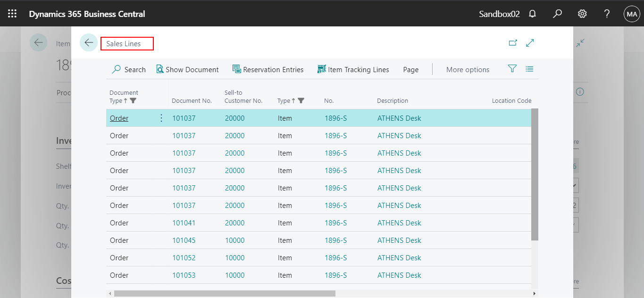Click the help question mark
Viewport: 644px width, 298px height.
pyautogui.click(x=607, y=14)
